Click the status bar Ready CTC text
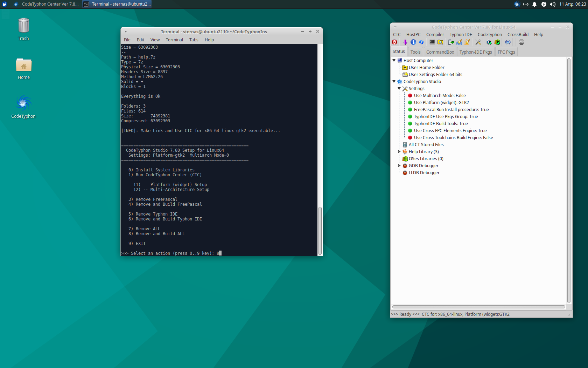The image size is (588, 368). coord(450,314)
